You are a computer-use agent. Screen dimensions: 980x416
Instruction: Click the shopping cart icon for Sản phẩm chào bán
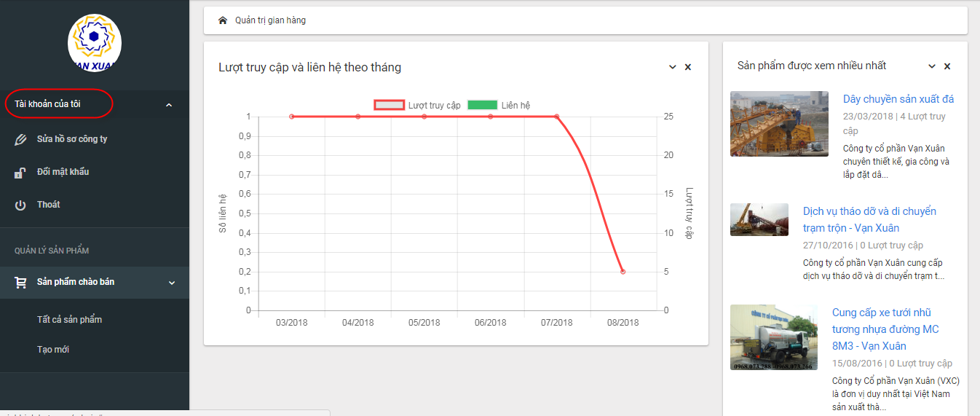[x=21, y=282]
